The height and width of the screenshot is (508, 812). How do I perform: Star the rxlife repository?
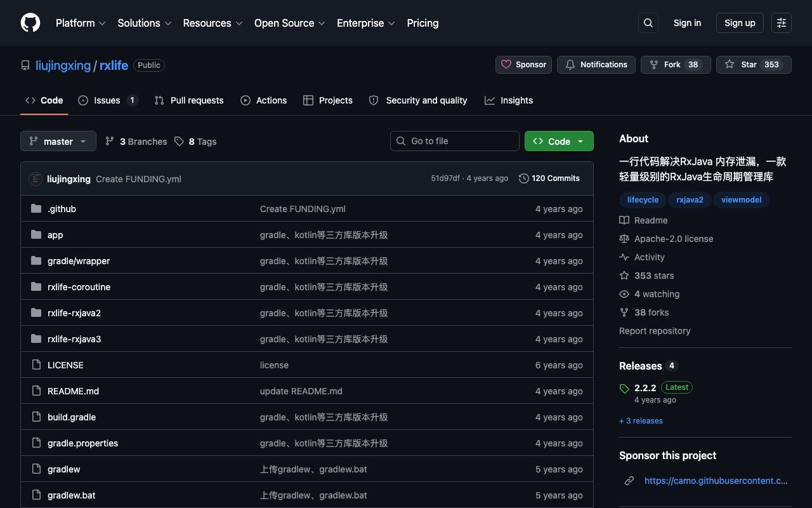(754, 65)
